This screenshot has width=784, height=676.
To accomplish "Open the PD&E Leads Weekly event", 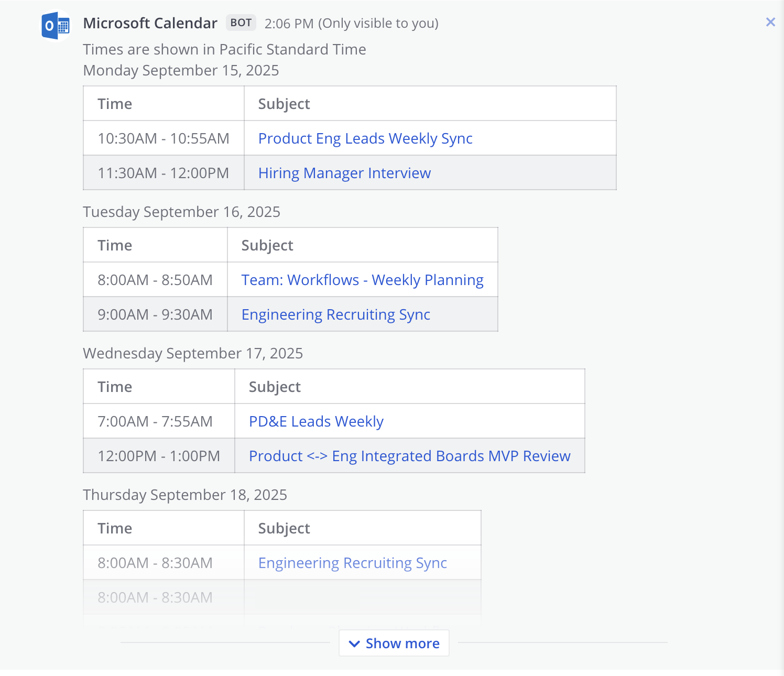I will [315, 421].
